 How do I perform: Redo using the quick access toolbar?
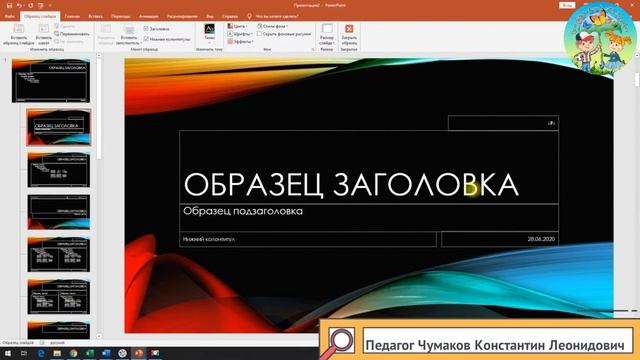click(x=30, y=5)
